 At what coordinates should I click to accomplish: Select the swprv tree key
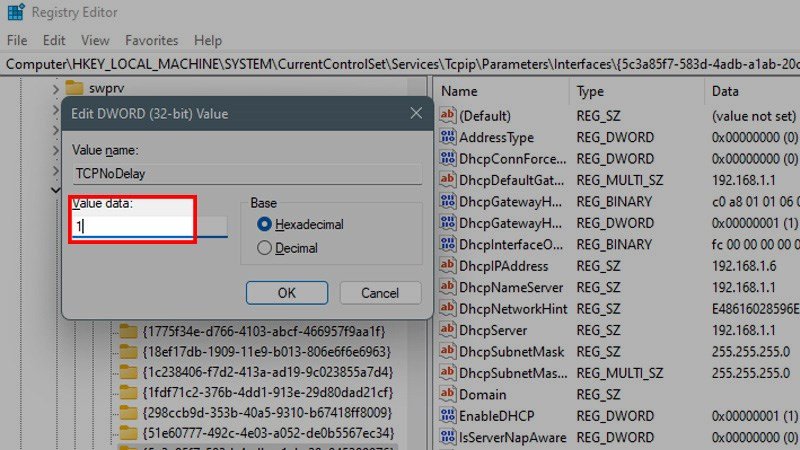point(106,88)
